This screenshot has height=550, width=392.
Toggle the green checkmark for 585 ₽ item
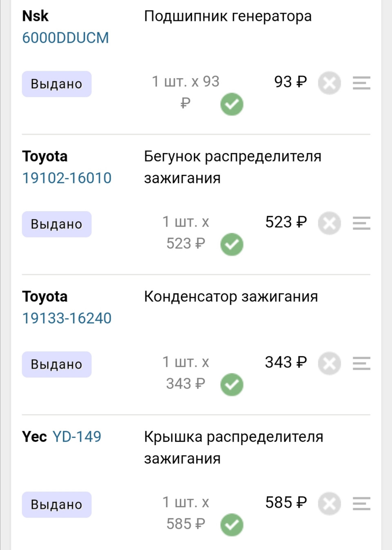click(232, 525)
